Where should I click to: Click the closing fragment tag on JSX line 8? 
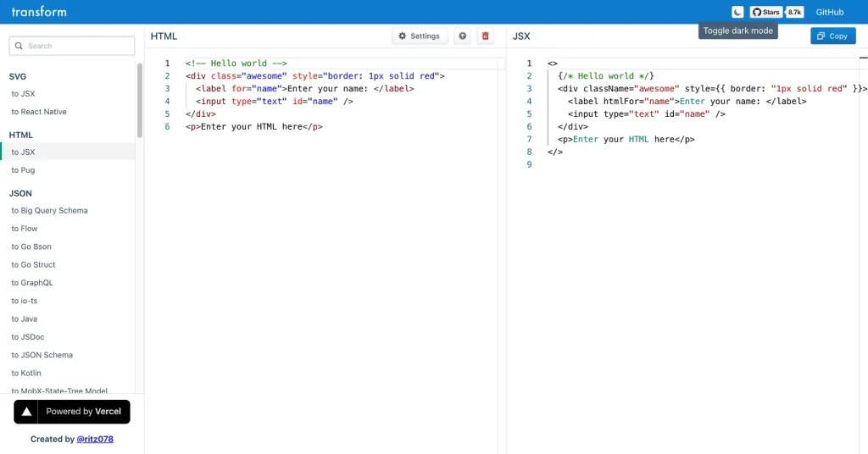[555, 152]
